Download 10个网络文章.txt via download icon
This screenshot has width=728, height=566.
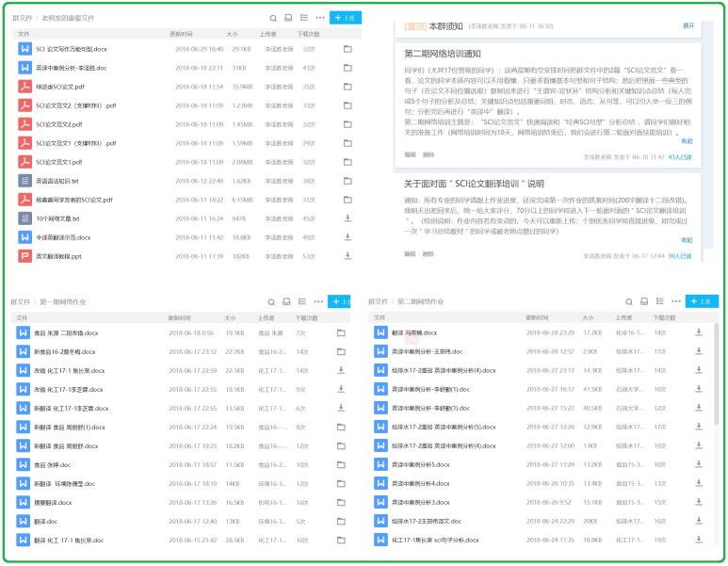coord(348,218)
